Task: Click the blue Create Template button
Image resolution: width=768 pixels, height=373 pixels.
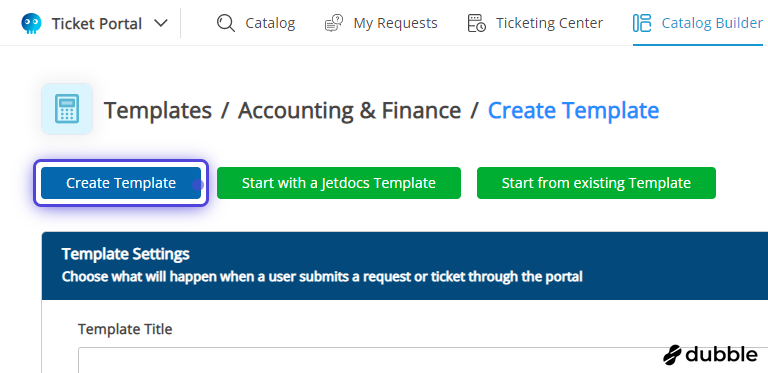Action: point(121,183)
